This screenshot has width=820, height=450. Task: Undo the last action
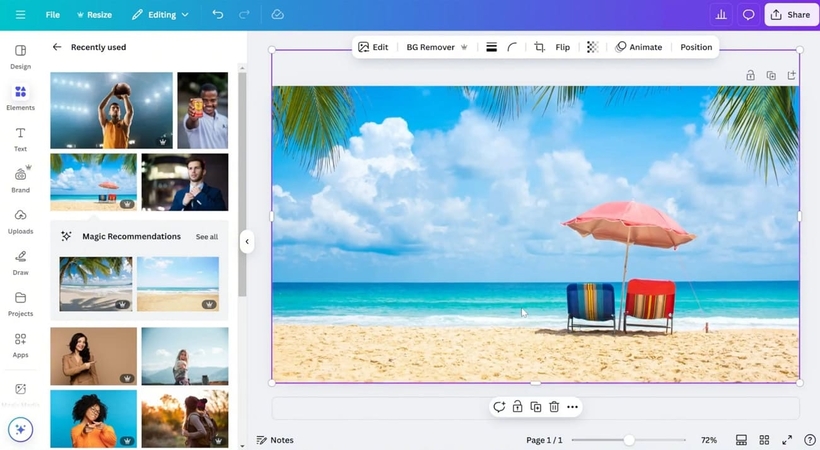218,15
